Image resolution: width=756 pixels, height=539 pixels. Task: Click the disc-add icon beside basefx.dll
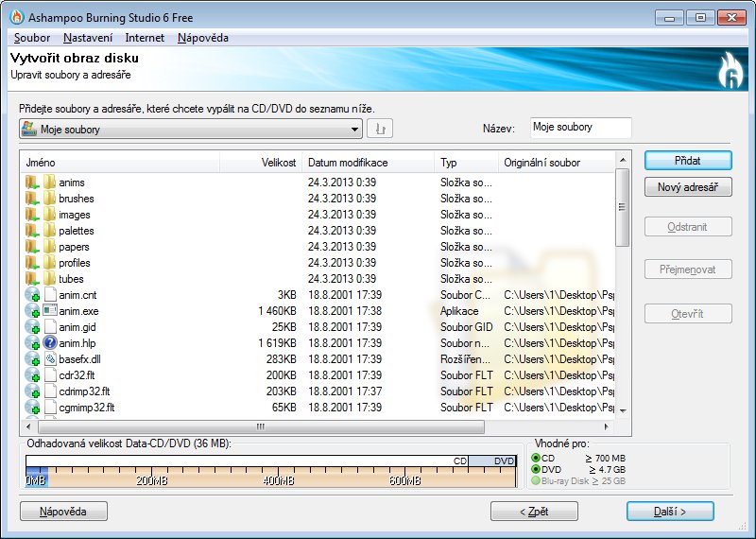pyautogui.click(x=32, y=358)
